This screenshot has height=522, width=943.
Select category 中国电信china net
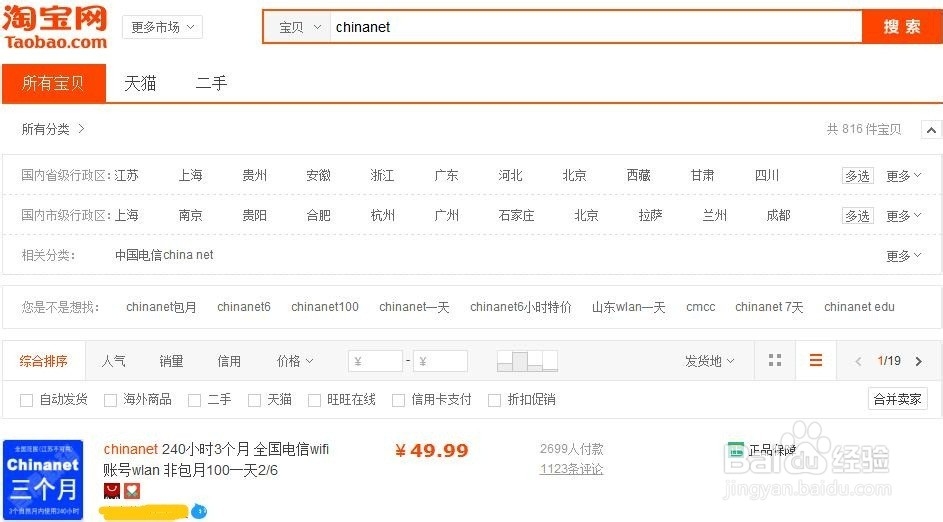[x=164, y=255]
